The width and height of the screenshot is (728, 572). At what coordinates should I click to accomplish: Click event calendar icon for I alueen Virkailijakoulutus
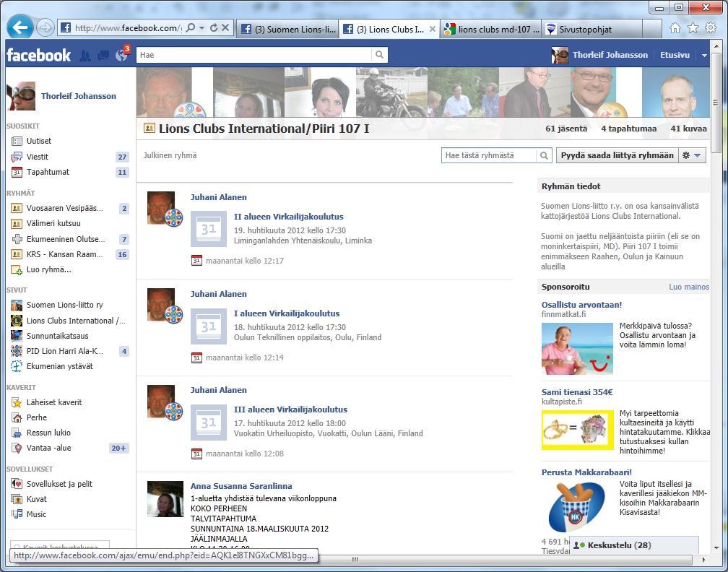click(209, 326)
